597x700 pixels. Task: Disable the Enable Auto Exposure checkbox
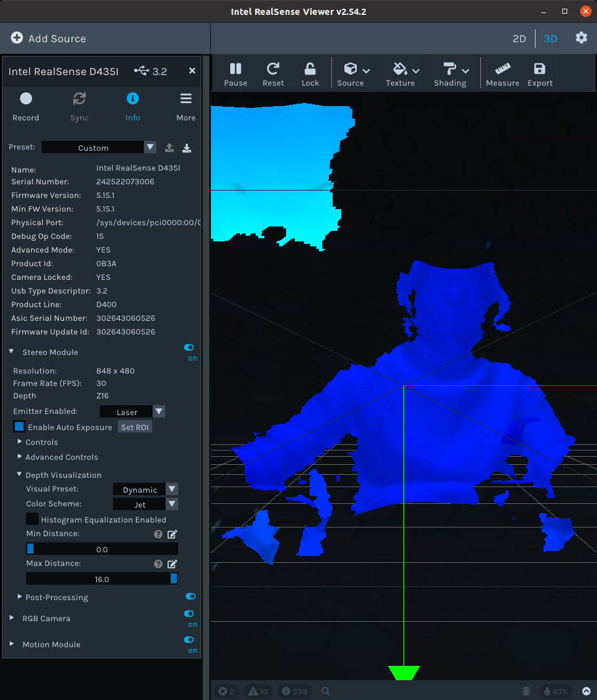coord(19,427)
